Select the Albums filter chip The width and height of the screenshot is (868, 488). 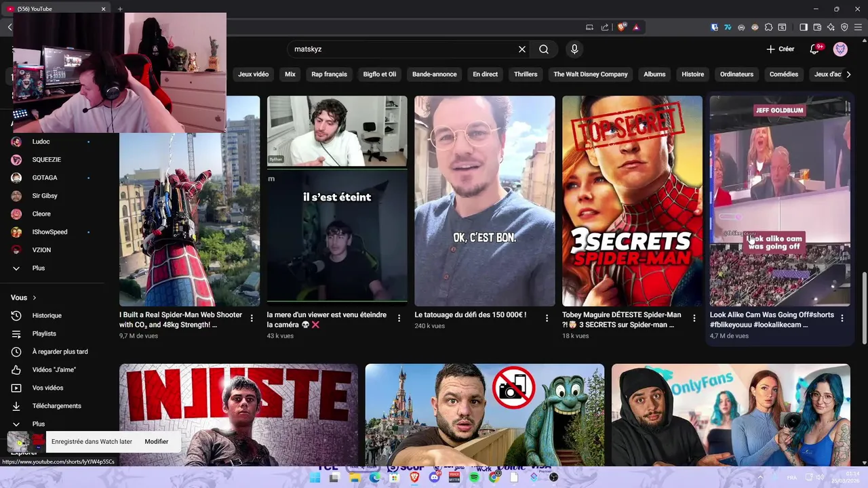[x=654, y=74]
